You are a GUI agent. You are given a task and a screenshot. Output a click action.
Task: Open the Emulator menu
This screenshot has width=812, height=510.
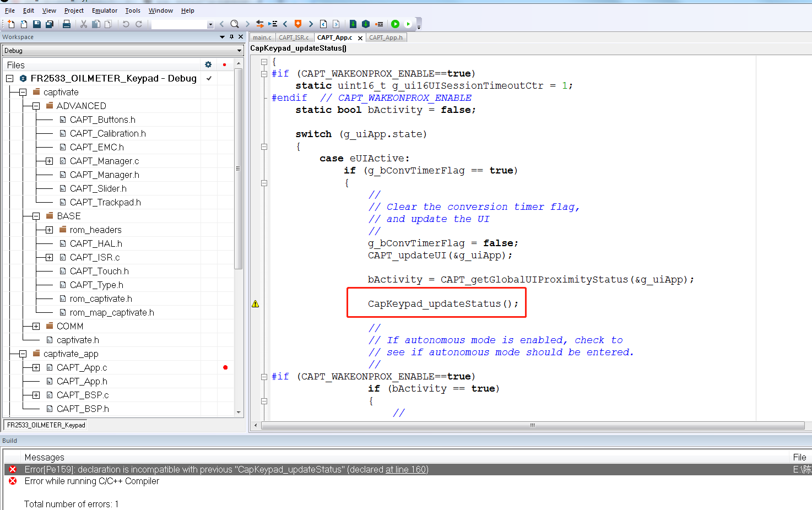click(105, 10)
